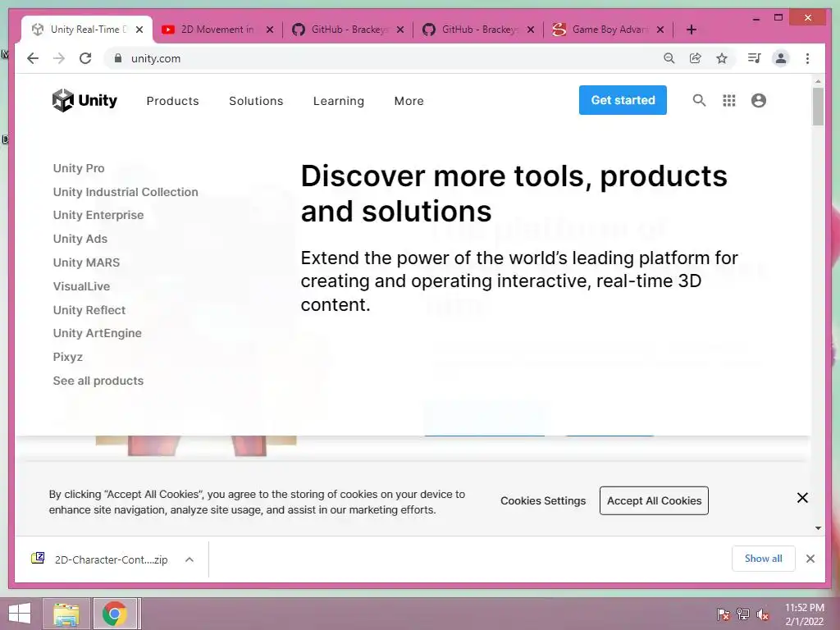Open the Unity Pro link

(79, 168)
